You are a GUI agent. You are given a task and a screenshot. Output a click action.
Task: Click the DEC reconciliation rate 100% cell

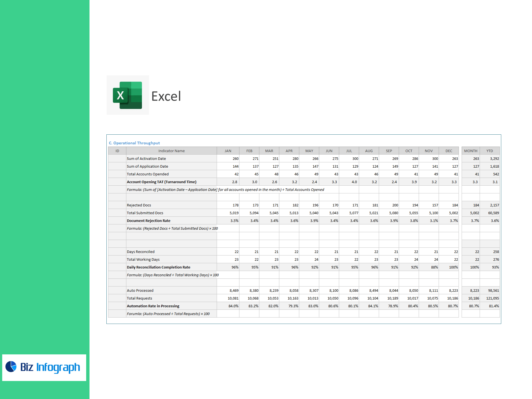[x=453, y=267]
